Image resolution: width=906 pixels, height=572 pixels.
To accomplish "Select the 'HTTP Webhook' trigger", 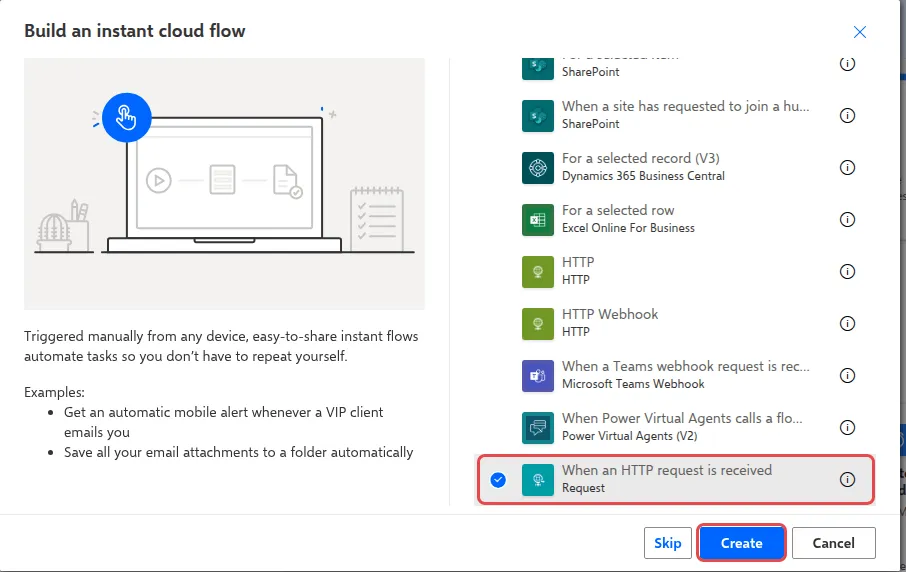I will (x=675, y=324).
